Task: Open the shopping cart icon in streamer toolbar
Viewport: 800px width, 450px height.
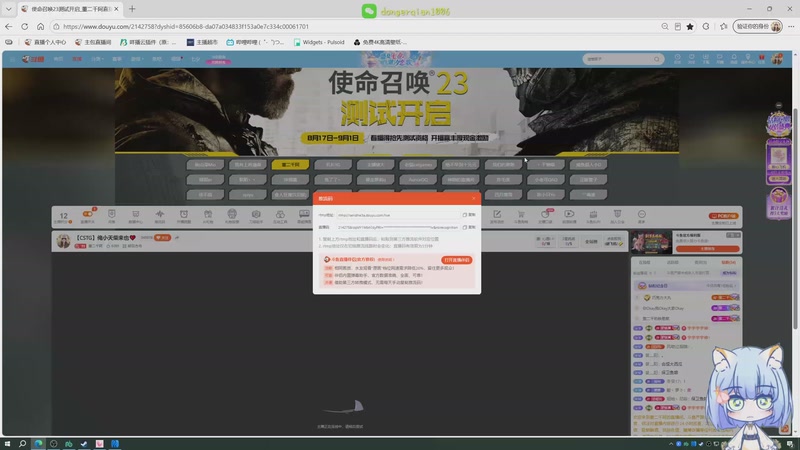Action: [x=521, y=216]
